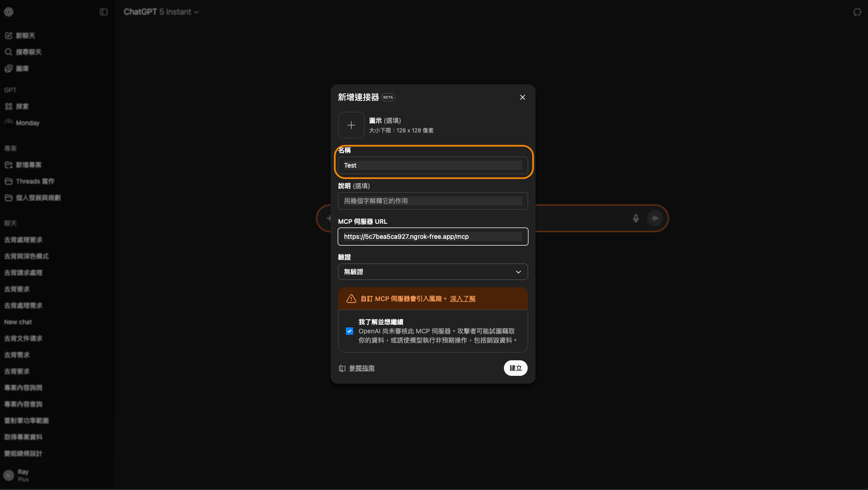This screenshot has height=490, width=868.
Task: Open the Ray Plus account menu
Action: 22,474
